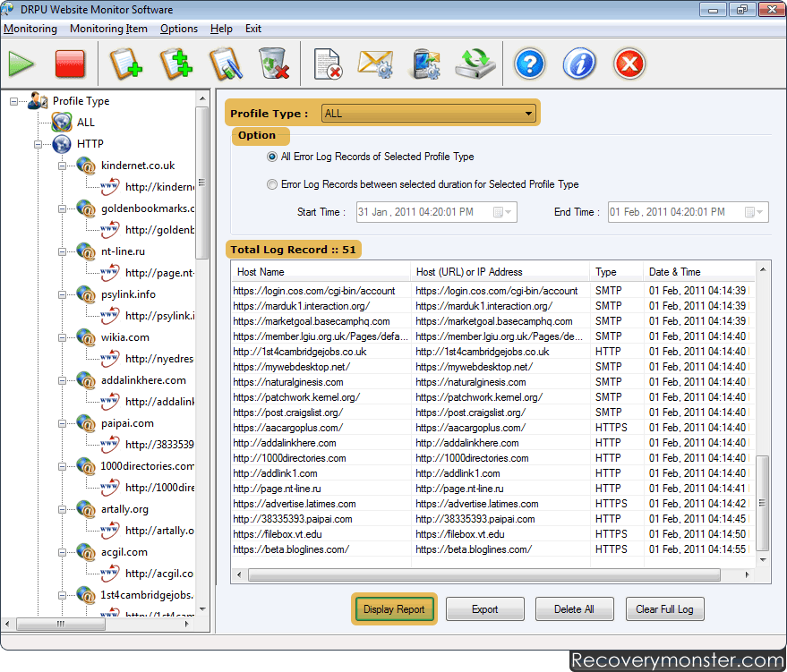Click tree panel scroll down arrow
The width and height of the screenshot is (787, 672).
coord(202,610)
